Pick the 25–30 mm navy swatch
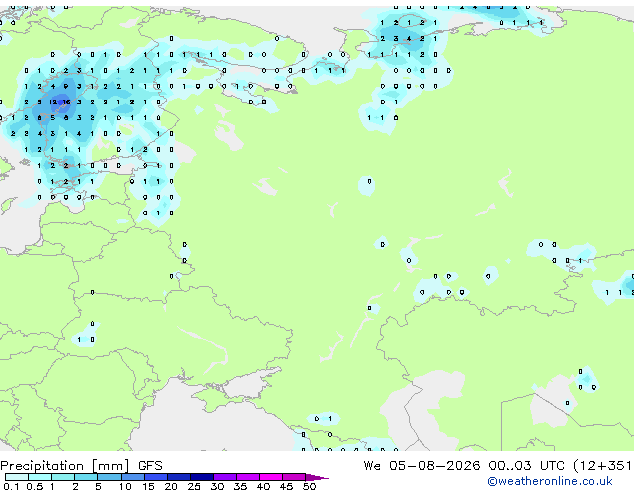Viewport: 634px width, 490px height. (201, 477)
